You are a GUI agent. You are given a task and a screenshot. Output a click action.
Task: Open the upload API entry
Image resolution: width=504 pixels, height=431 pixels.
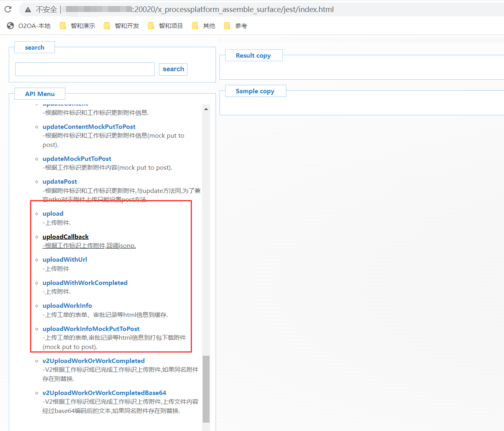click(53, 214)
